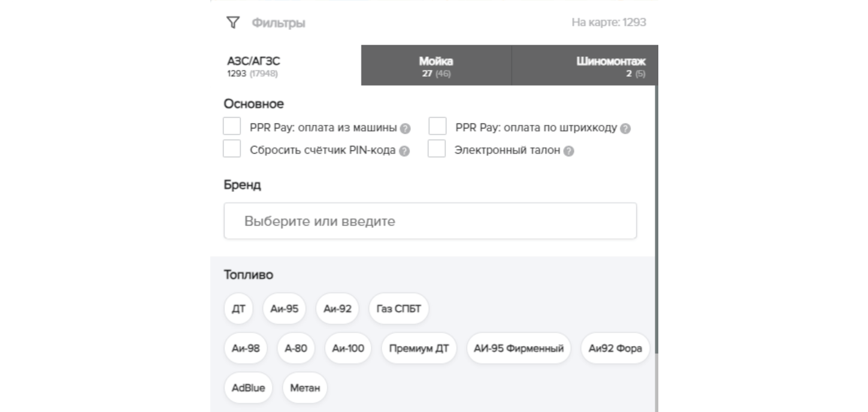Pick the Газ СПБТ fuel option
This screenshot has width=868, height=412.
click(399, 309)
